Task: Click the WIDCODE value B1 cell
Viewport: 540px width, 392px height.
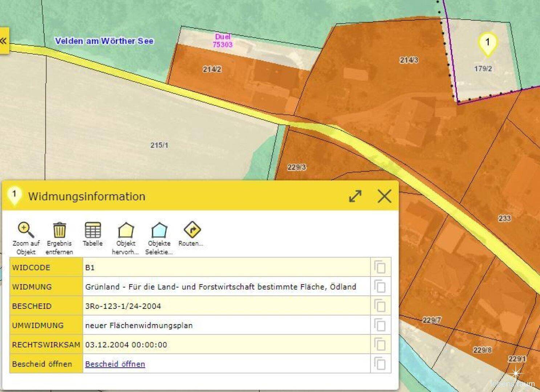Action: point(227,268)
